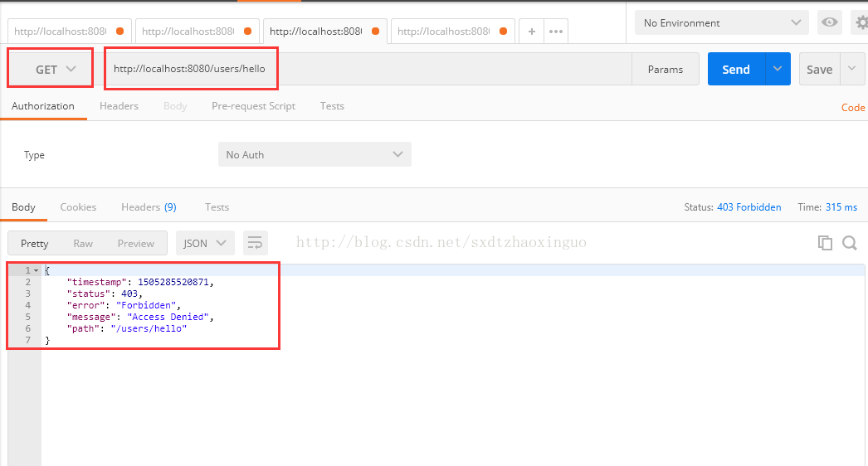Switch to the second localhost request tab
Image resolution: width=868 pixels, height=466 pixels.
(x=197, y=32)
